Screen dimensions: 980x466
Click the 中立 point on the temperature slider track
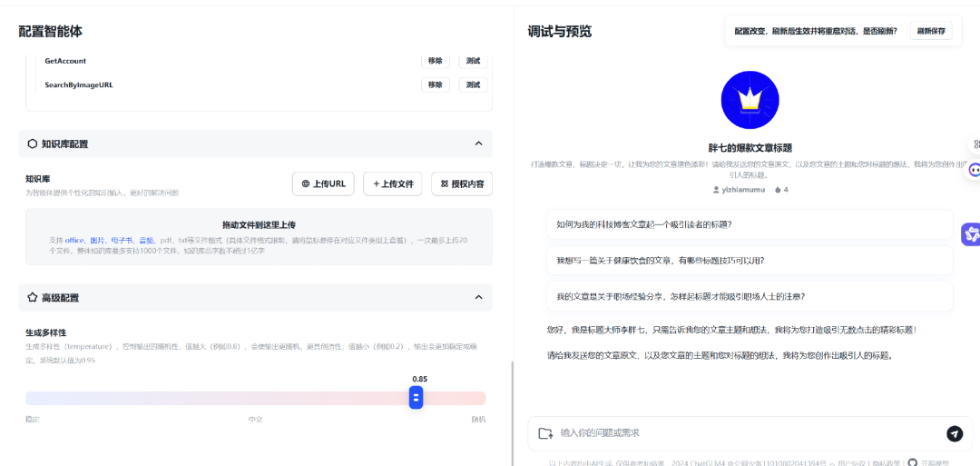coord(256,398)
